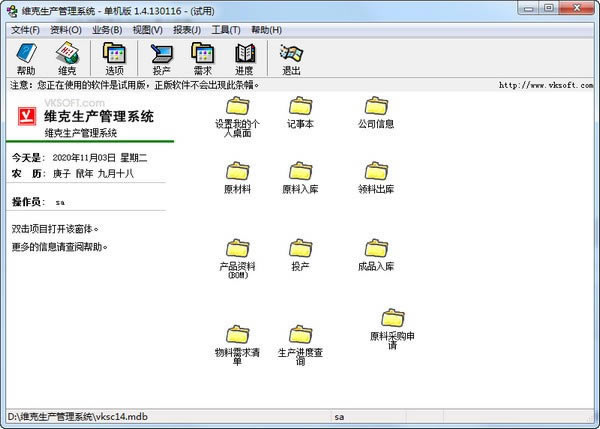Screen dimensions: 600x429
Task: Open 选项 settings from toolbar
Action: click(114, 58)
